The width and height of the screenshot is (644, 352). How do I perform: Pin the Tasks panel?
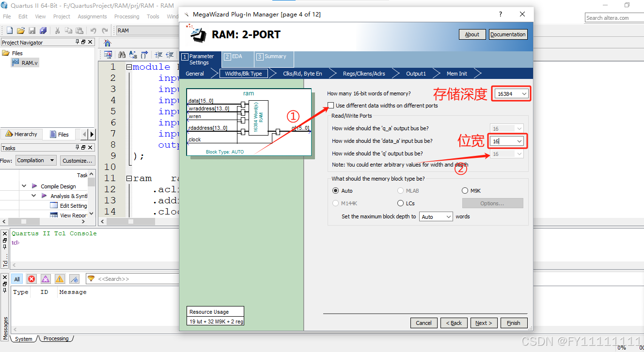77,148
